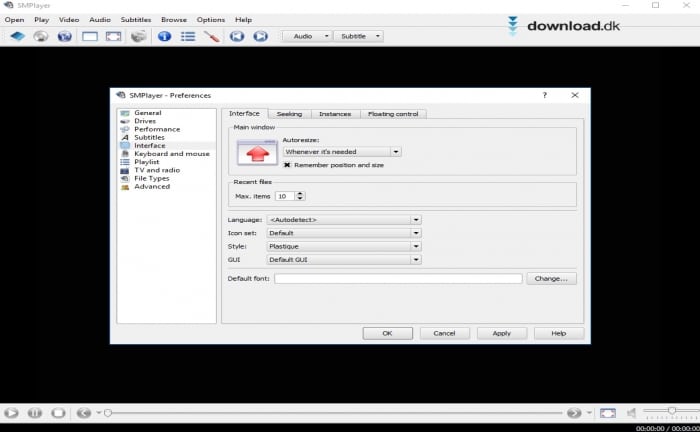This screenshot has width=700, height=432.
Task: Click the Change... font button
Action: click(x=551, y=278)
